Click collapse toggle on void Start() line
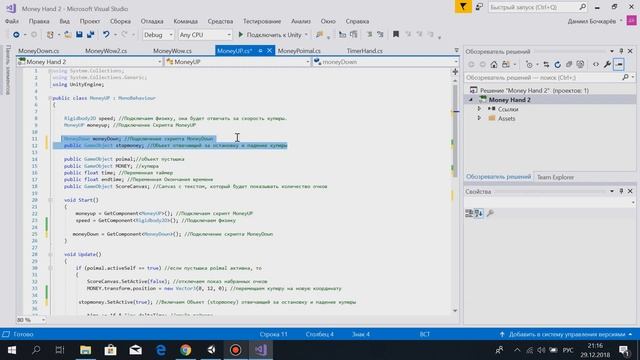The height and width of the screenshot is (360, 640). [50, 200]
